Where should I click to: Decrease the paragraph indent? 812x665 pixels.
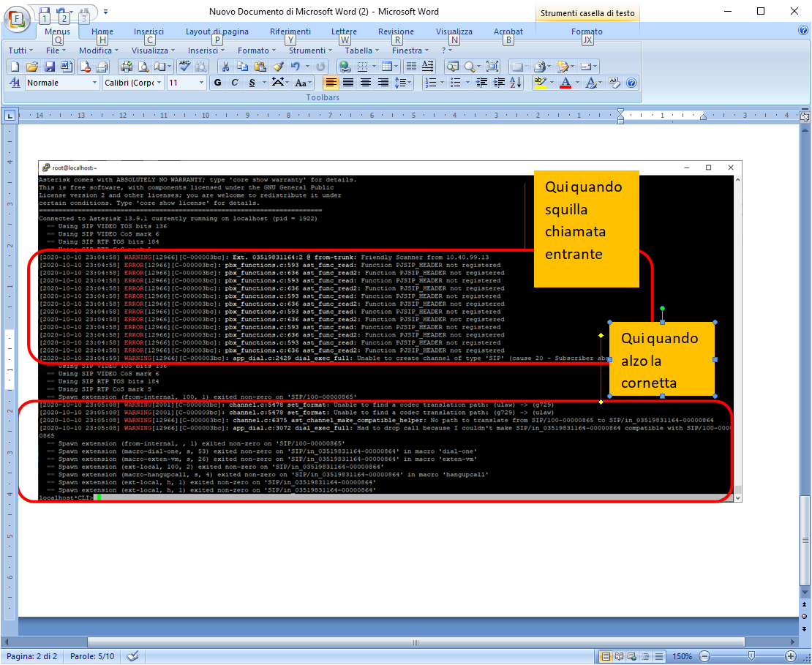(x=481, y=83)
